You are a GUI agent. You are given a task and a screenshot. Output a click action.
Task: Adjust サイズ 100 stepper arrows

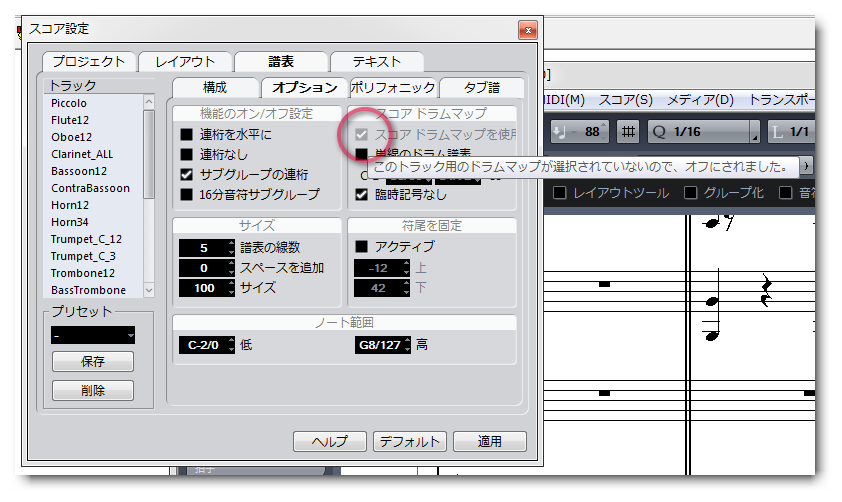pos(231,288)
